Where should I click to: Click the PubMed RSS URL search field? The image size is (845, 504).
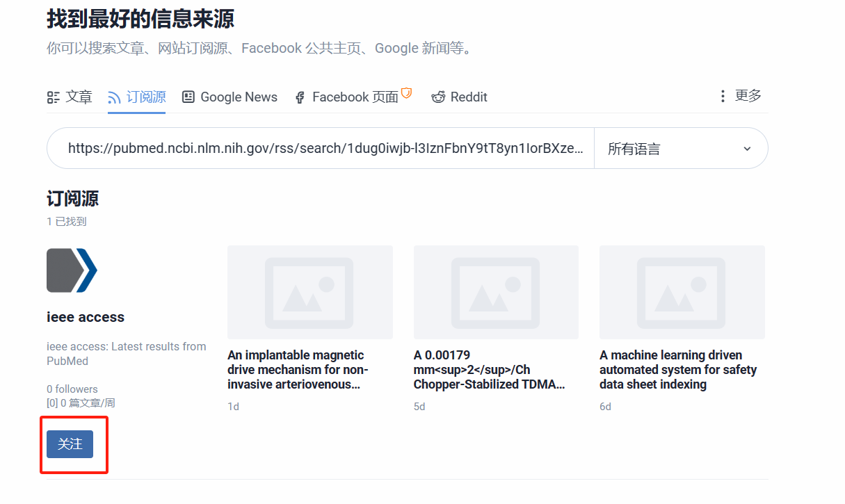321,148
